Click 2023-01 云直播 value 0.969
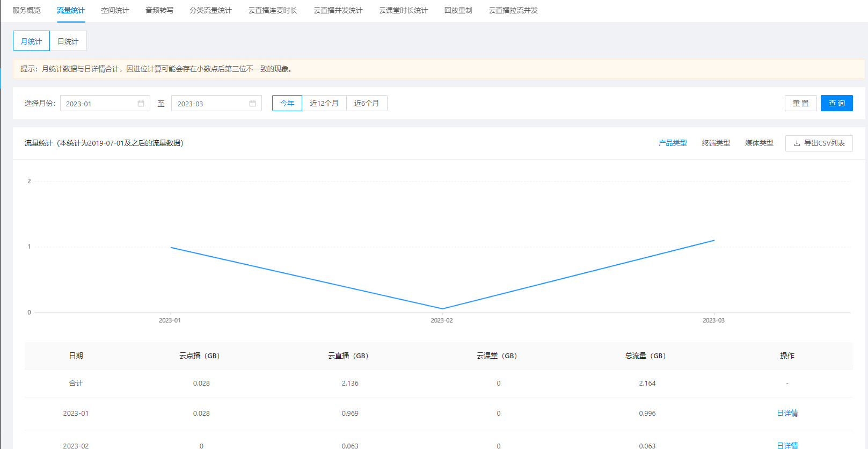 [350, 413]
